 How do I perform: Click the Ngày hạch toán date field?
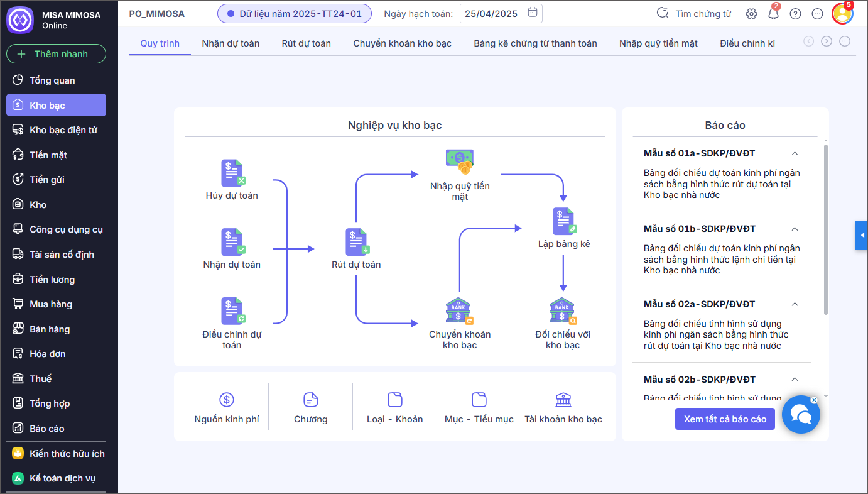501,14
